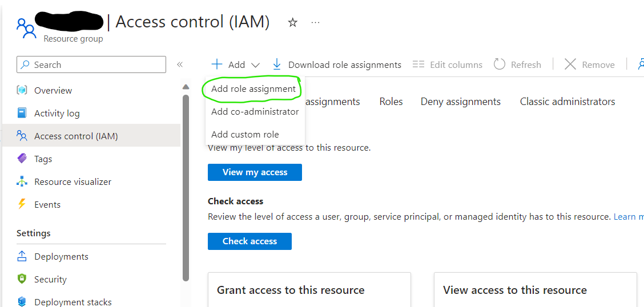Open the Role assignments tab
Viewport: 644px width, 307px height.
pyautogui.click(x=333, y=102)
